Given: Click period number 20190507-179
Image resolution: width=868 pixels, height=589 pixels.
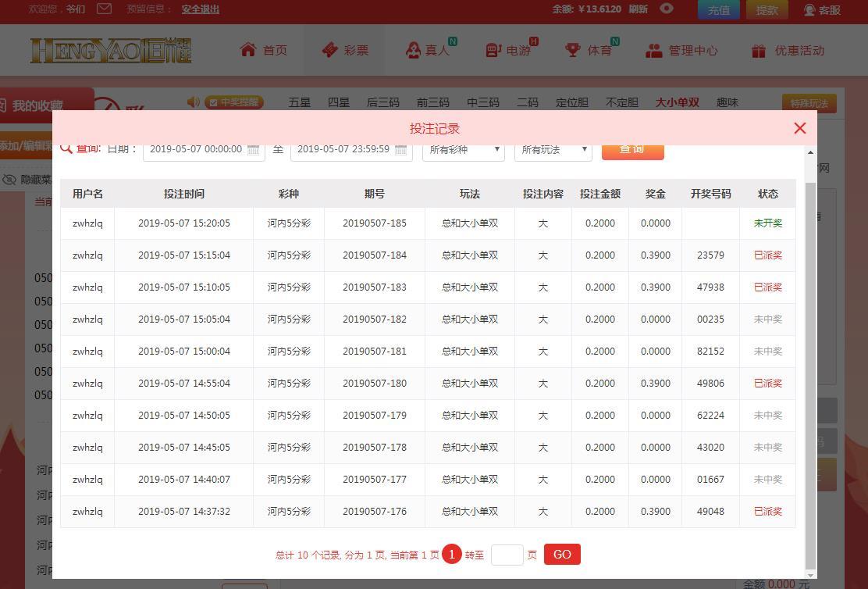Looking at the screenshot, I should pos(375,416).
